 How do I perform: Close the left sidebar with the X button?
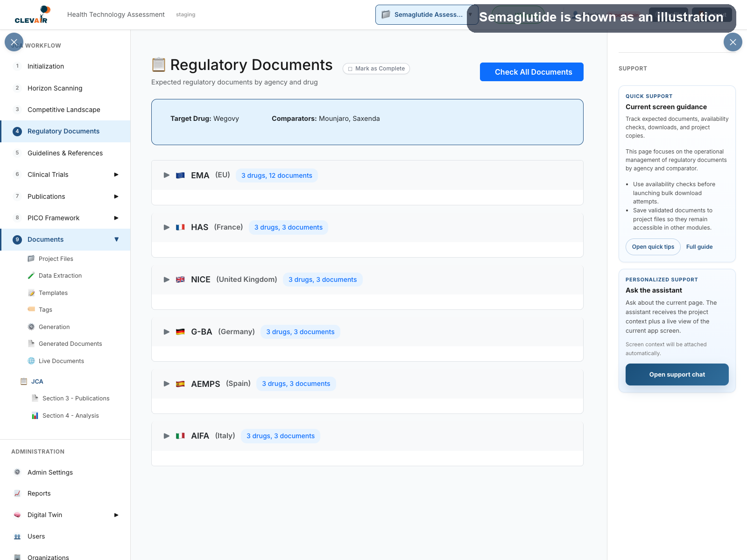point(14,42)
